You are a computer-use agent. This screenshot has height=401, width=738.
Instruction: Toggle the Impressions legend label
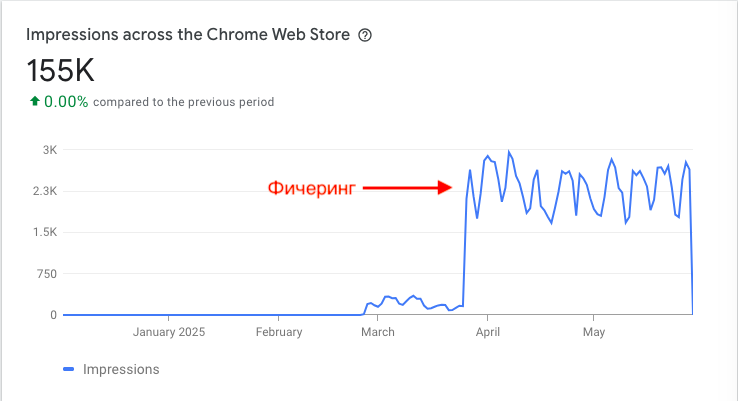pos(119,369)
